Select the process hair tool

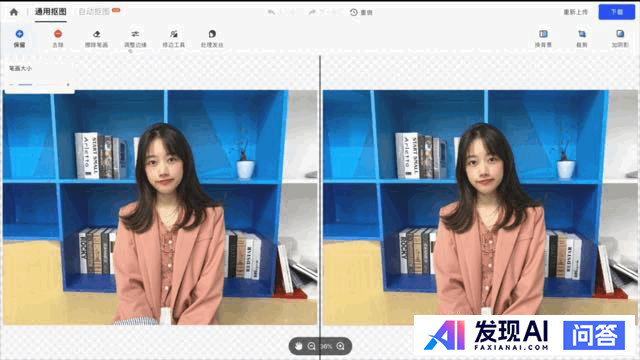212,38
